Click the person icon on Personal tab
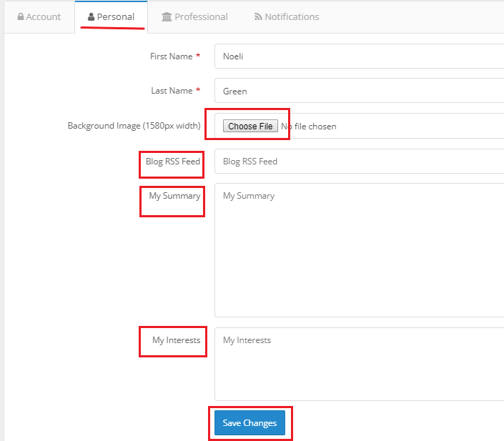This screenshot has height=441, width=504. click(x=92, y=16)
